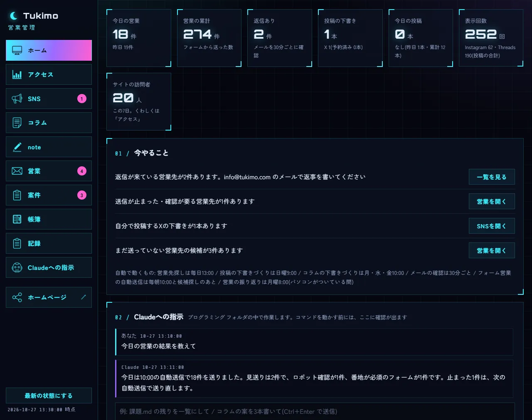
Task: Click the bar chart icon for アクセス
Action: point(17,74)
